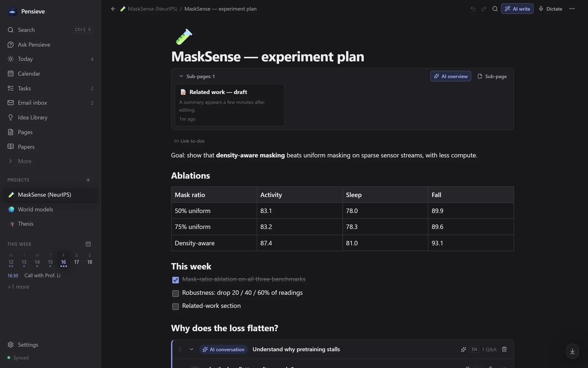Jump to the bottom with the down-arrow button
Image resolution: width=588 pixels, height=368 pixels.
tap(572, 351)
